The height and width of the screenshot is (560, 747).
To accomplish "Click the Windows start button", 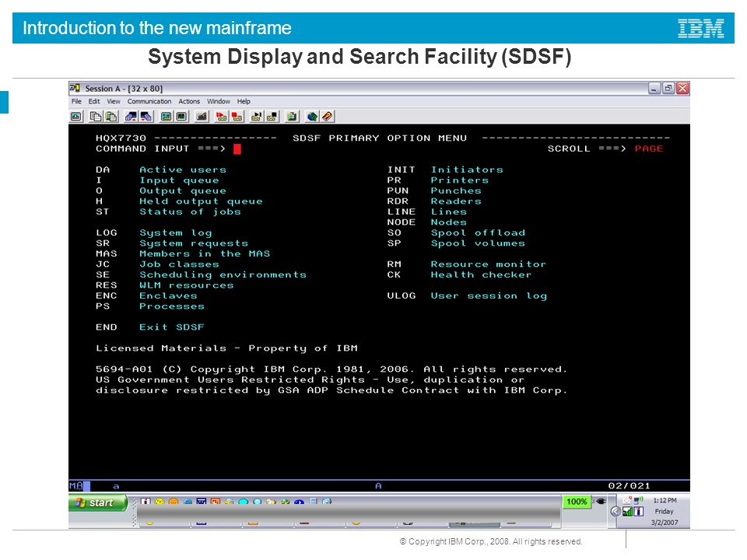I will pyautogui.click(x=98, y=503).
